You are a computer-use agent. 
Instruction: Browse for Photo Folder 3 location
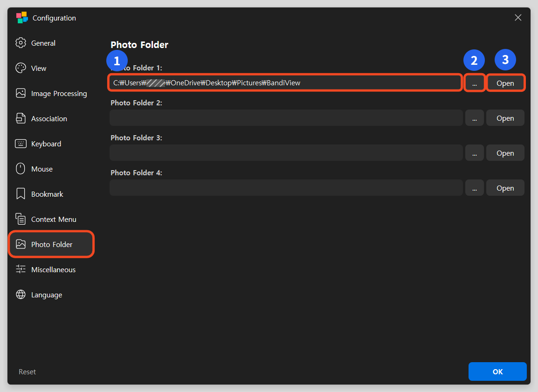(475, 153)
